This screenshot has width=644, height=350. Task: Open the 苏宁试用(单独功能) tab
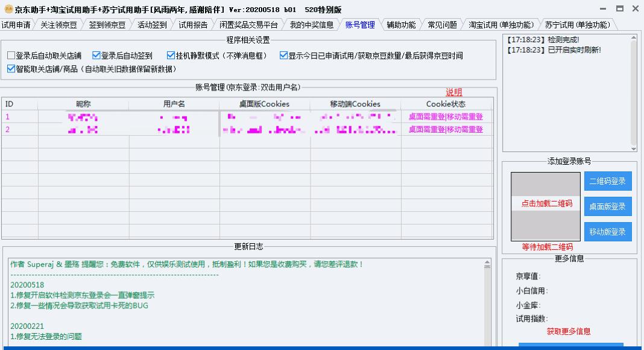[578, 25]
